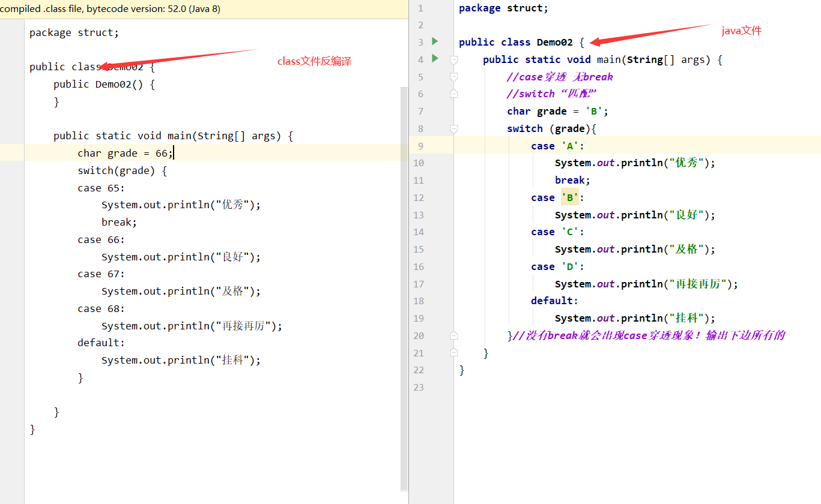821x504 pixels.
Task: Click 'default:' on line 18 of the java source
Action: pos(554,301)
